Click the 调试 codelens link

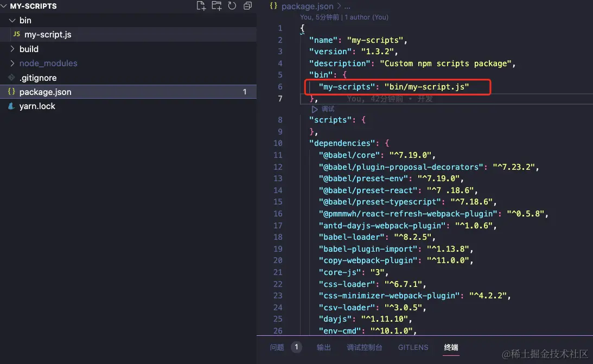tap(328, 109)
